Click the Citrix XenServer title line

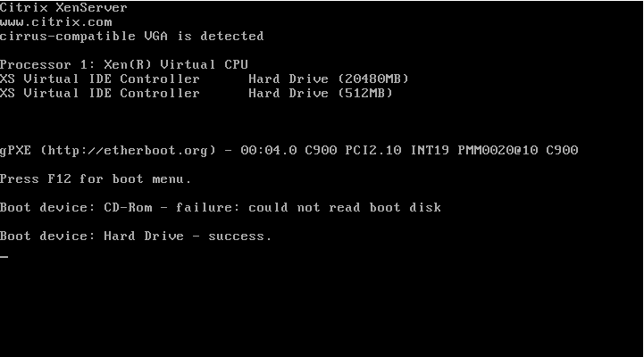63,8
